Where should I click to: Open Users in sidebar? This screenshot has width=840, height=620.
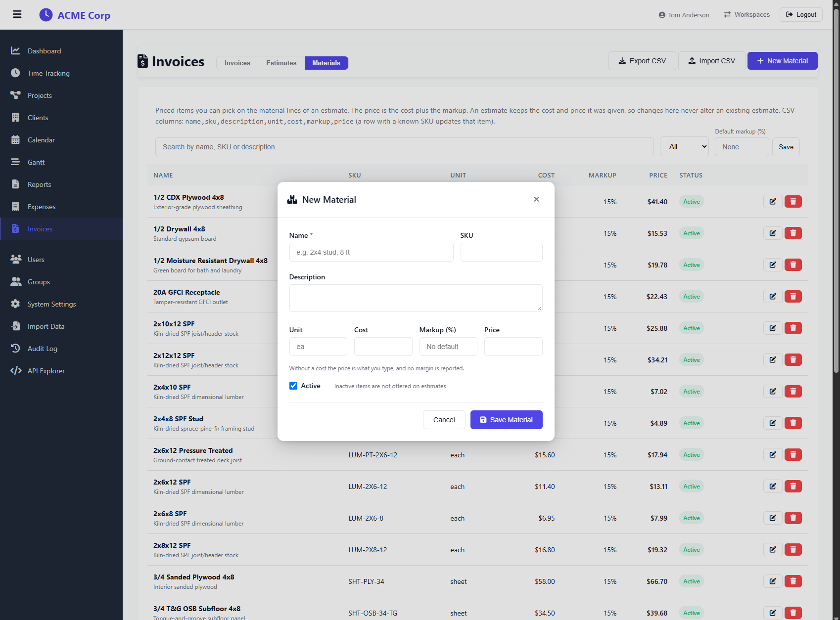(61, 260)
